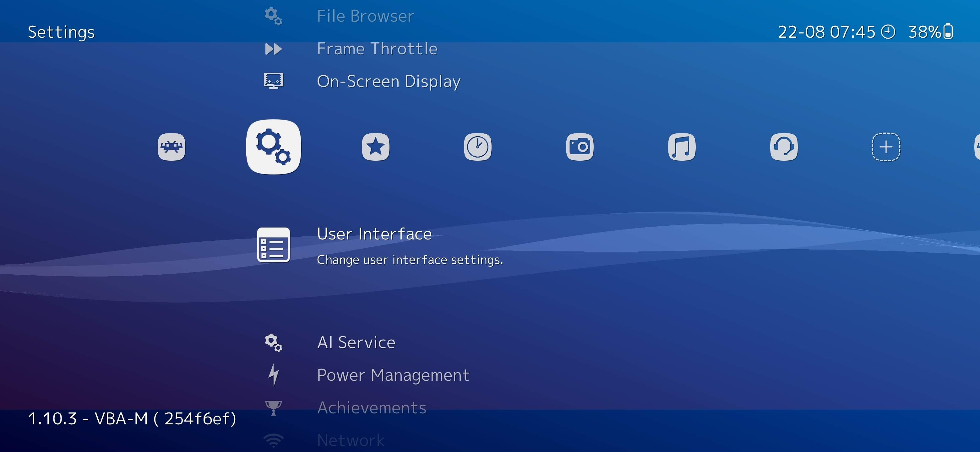Open the Netplay headset tab
This screenshot has height=452, width=980.
click(x=784, y=147)
